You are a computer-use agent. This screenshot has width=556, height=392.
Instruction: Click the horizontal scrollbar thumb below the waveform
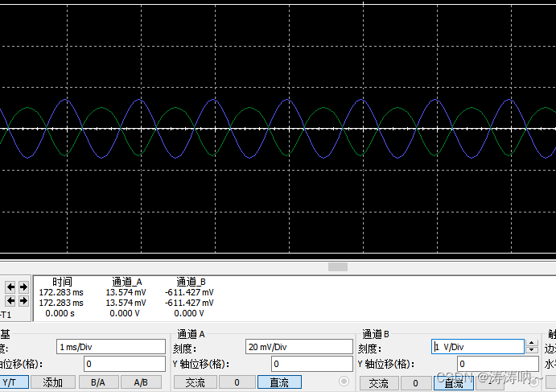338,267
